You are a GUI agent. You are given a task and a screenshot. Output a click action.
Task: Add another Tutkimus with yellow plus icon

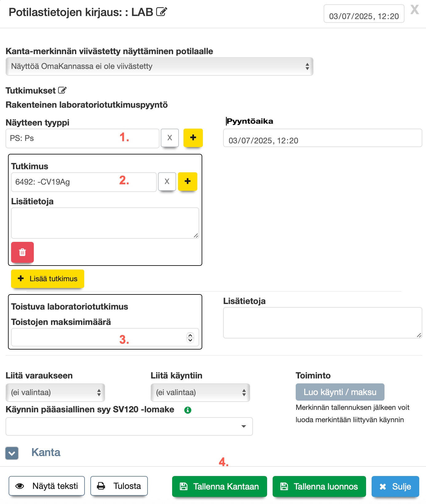pyautogui.click(x=187, y=181)
